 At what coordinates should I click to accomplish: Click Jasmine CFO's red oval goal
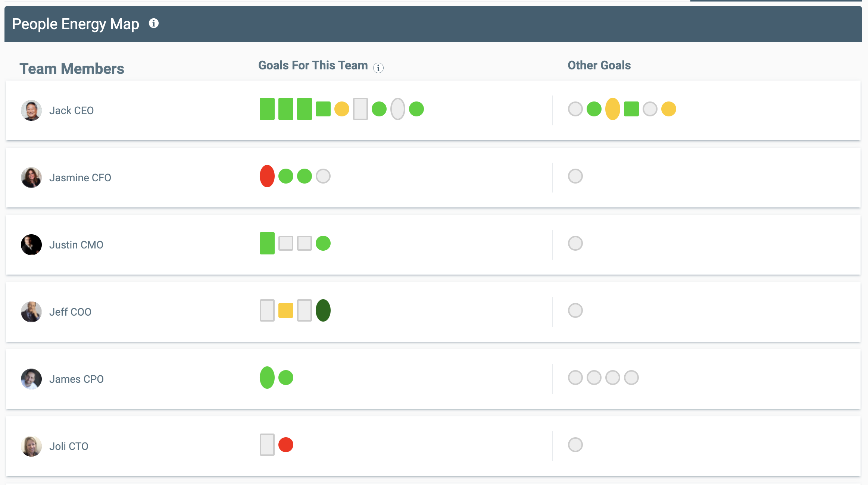(x=267, y=176)
